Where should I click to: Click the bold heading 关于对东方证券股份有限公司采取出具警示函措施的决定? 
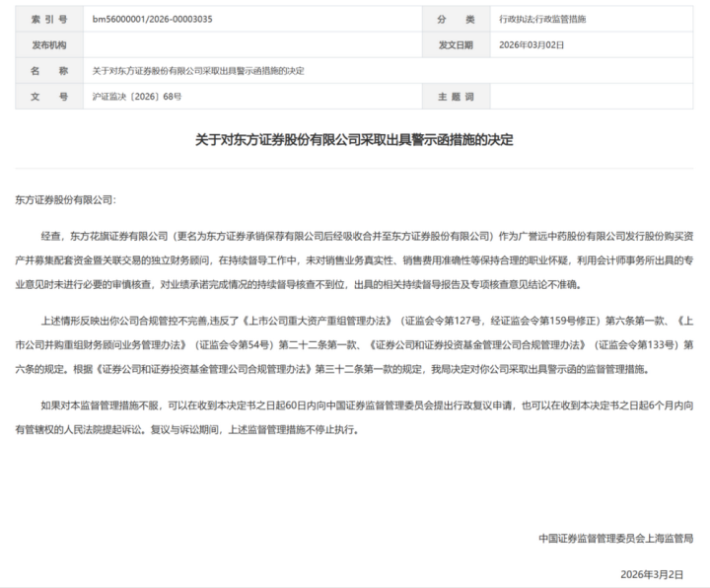354,139
